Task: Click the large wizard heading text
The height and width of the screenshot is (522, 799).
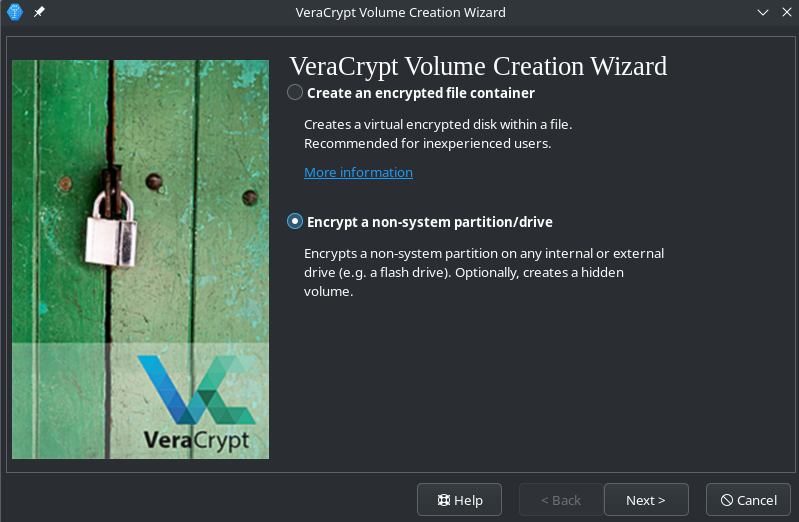Action: click(478, 67)
